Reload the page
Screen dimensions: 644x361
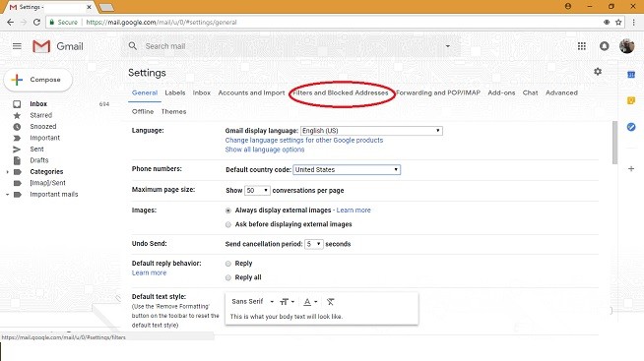pyautogui.click(x=36, y=23)
